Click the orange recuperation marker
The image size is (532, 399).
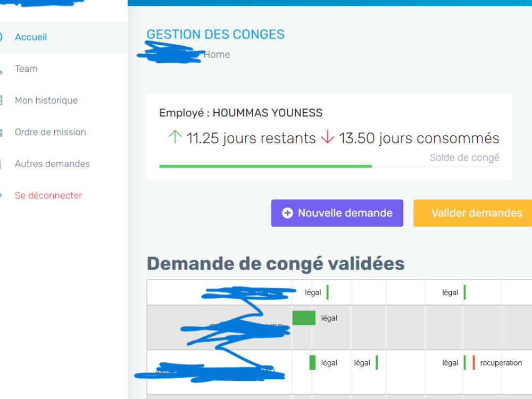coord(473,363)
